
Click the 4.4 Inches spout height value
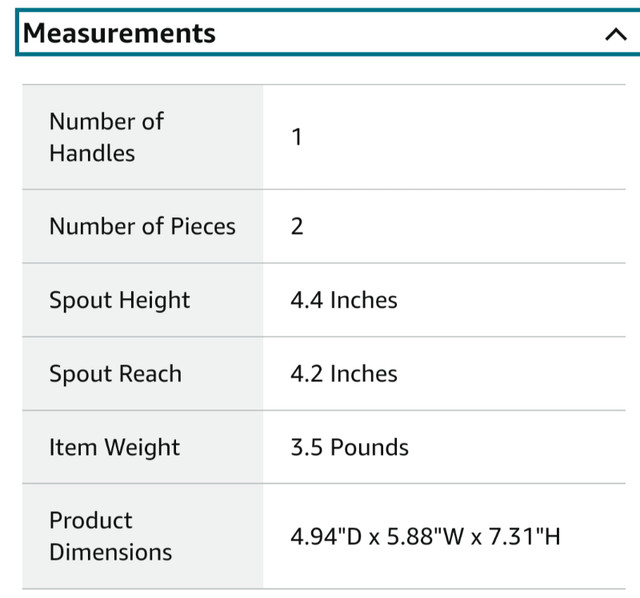(x=343, y=300)
